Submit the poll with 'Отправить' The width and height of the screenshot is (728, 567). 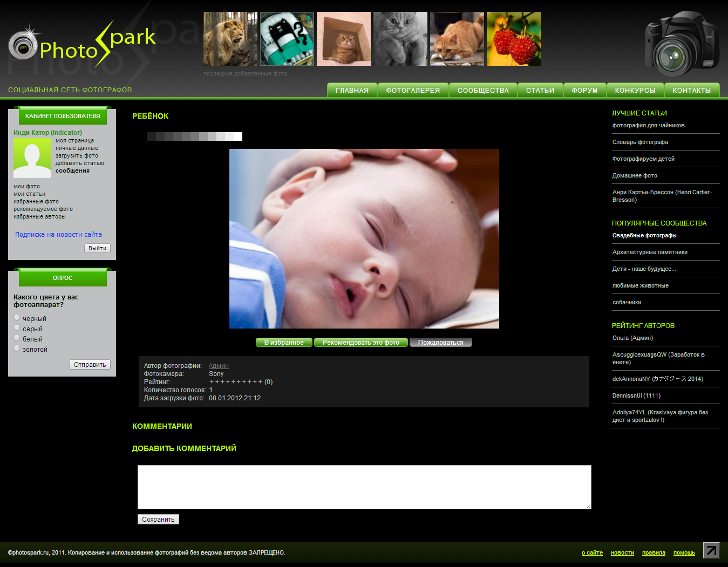coord(90,365)
